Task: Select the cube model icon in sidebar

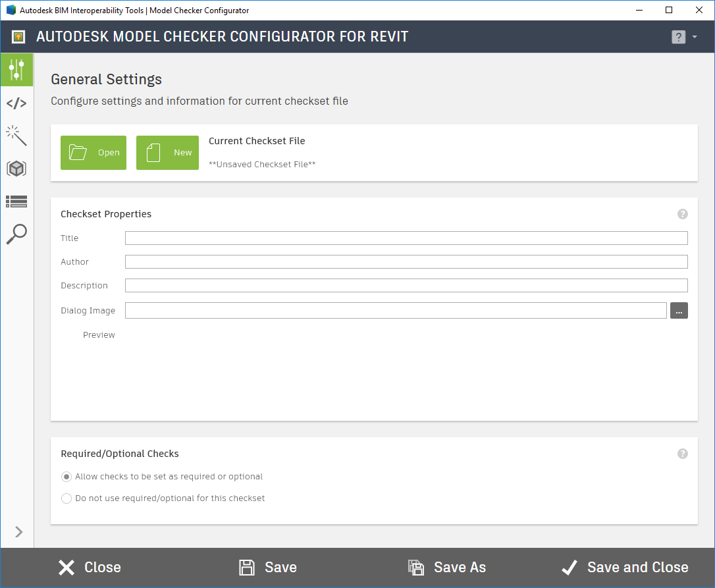Action: coord(16,168)
